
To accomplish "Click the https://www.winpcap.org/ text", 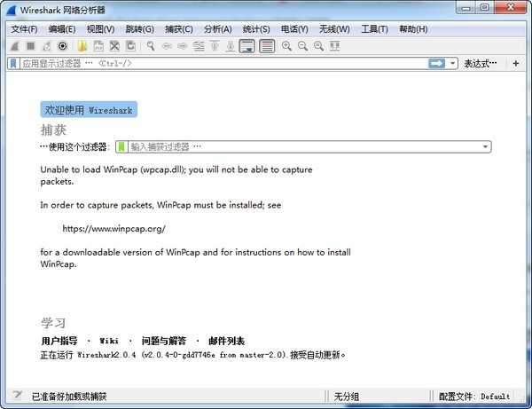I will (x=114, y=228).
